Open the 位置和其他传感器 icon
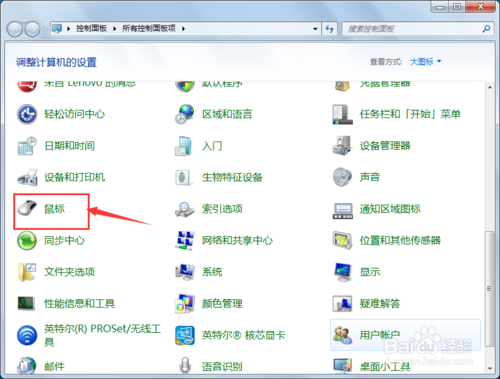500x379 pixels. click(342, 240)
